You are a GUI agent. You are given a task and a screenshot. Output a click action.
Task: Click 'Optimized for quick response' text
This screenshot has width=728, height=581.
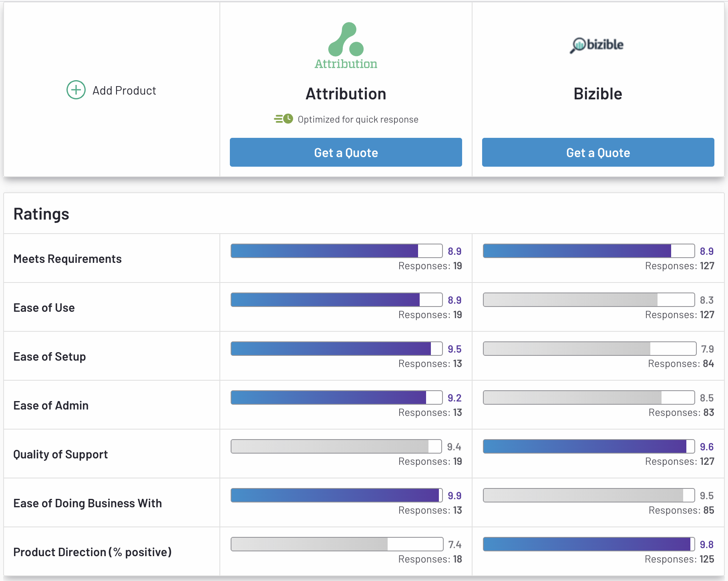[x=358, y=119]
